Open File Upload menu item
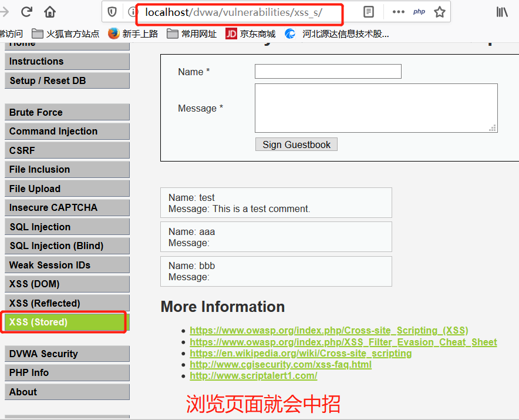The height and width of the screenshot is (420, 519). pyautogui.click(x=67, y=189)
